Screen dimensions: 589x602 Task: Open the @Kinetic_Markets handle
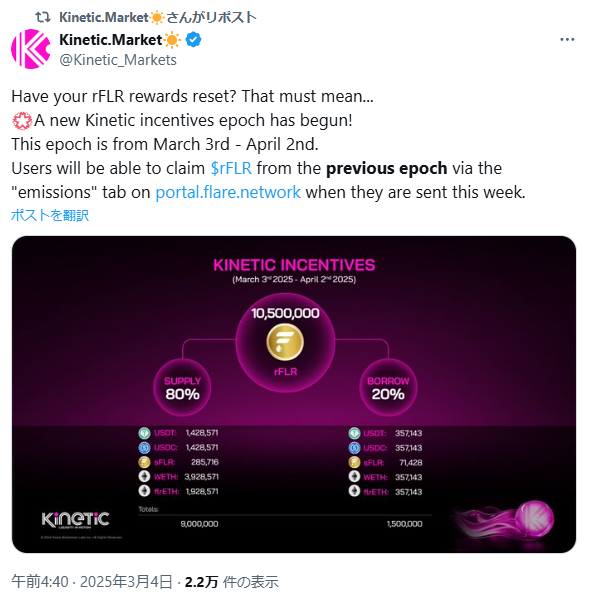(x=118, y=60)
